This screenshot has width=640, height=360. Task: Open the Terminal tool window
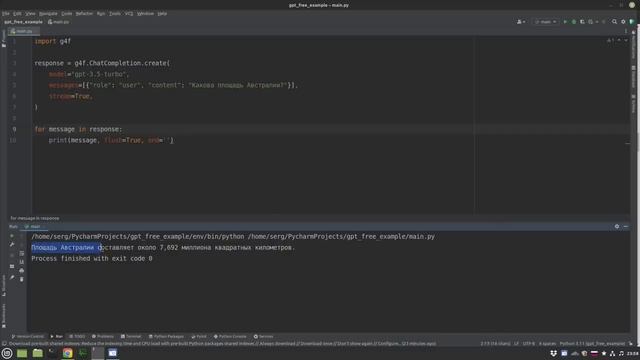(x=131, y=337)
